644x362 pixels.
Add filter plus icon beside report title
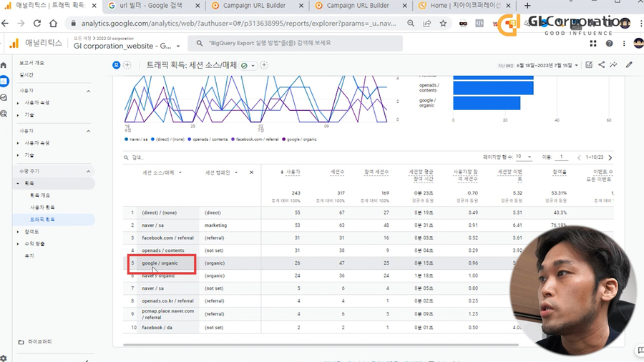coord(264,65)
